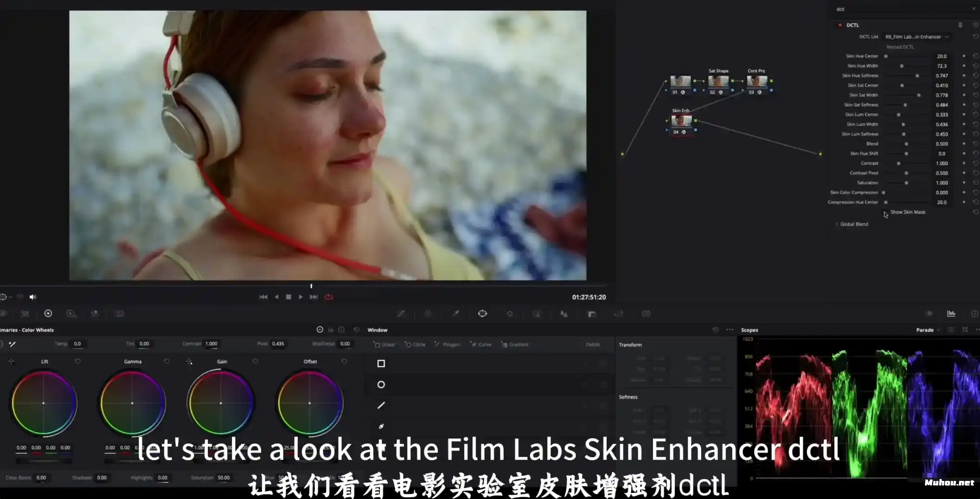Open the DCTL List dropdown
This screenshot has height=499, width=980.
point(916,37)
